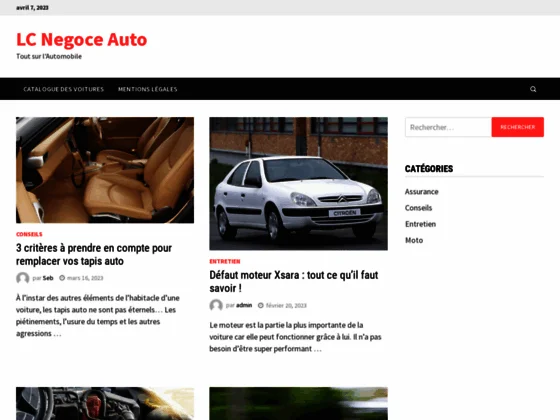Open the Moto category
Image resolution: width=560 pixels, height=420 pixels.
coord(414,240)
